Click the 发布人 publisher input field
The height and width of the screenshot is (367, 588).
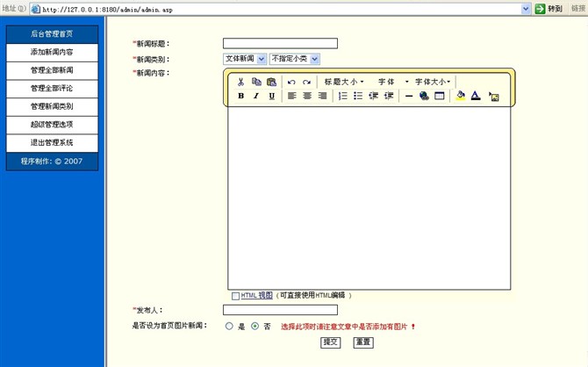click(280, 310)
